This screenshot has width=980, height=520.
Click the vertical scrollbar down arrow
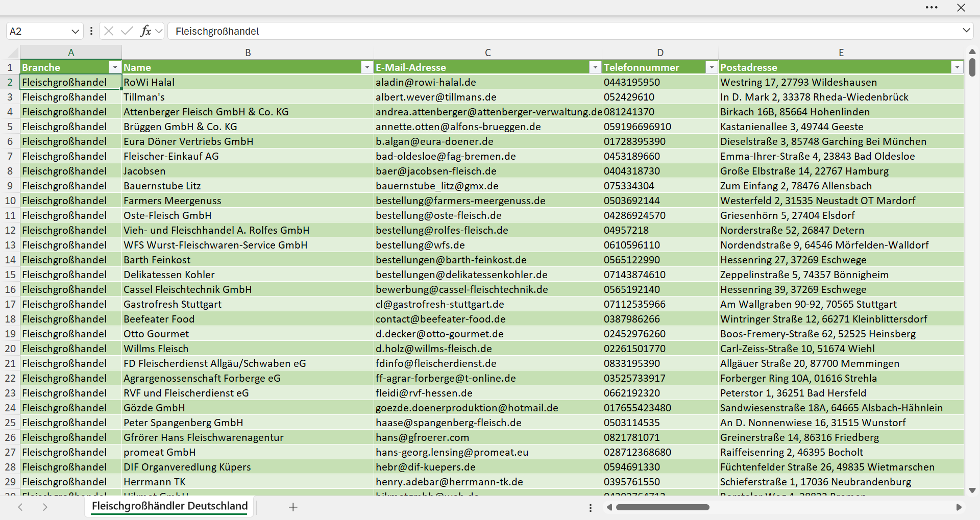[972, 490]
